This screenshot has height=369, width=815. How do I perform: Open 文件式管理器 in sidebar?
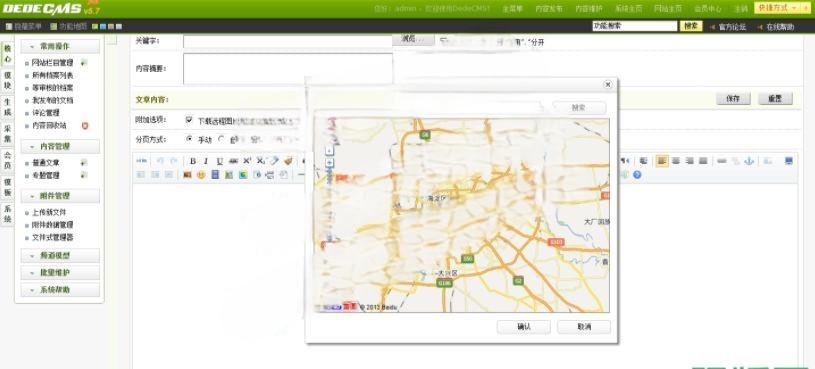coord(52,238)
